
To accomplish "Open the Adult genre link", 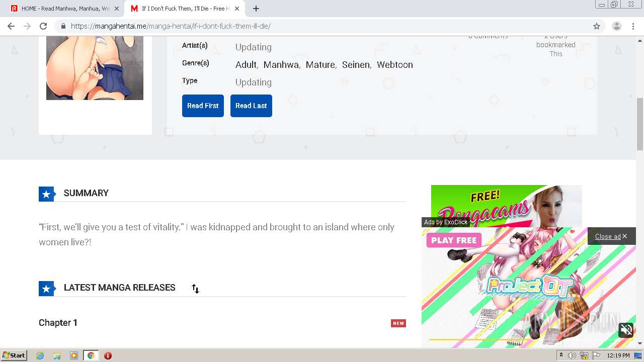I will 246,65.
